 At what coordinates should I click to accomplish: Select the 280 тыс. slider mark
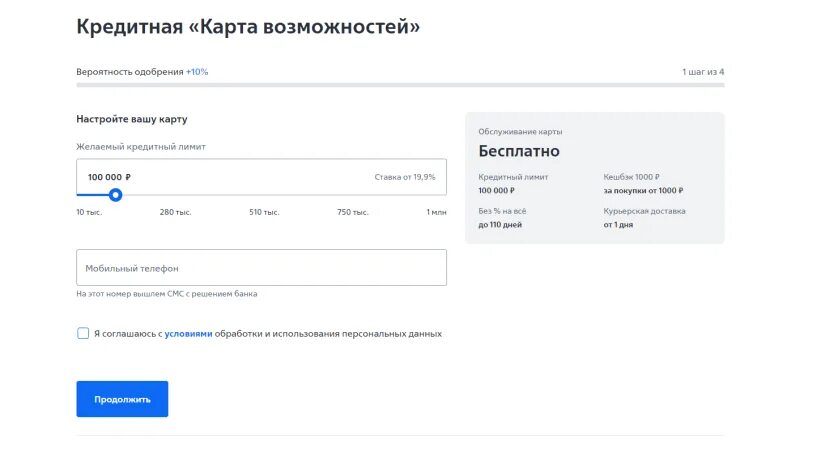(x=176, y=212)
